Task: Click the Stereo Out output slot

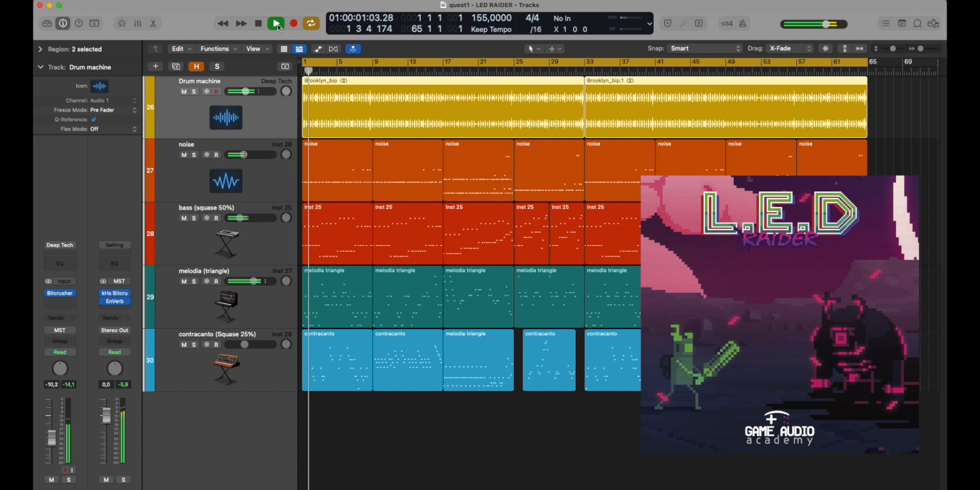Action: tap(115, 331)
